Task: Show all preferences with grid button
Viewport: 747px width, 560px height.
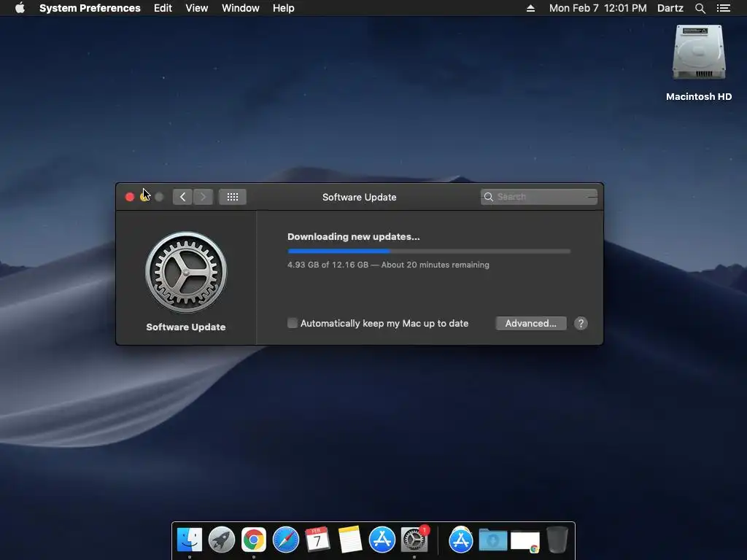Action: coord(233,197)
